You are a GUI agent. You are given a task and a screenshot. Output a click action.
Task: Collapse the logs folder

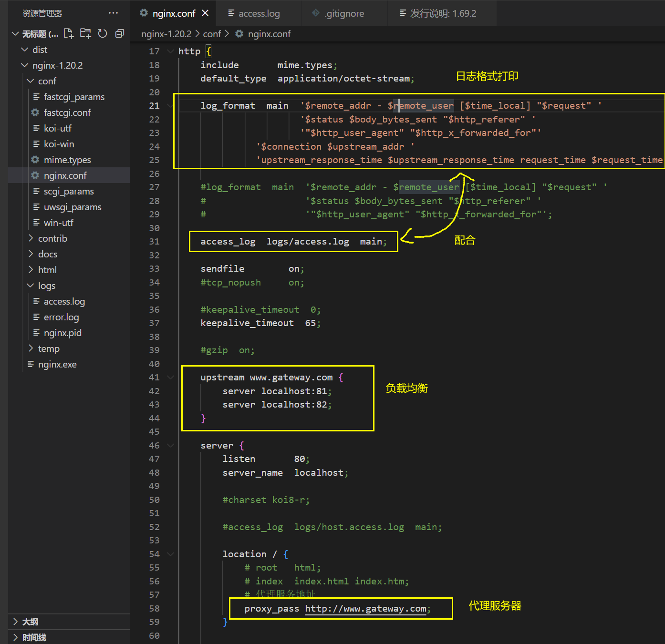[31, 286]
